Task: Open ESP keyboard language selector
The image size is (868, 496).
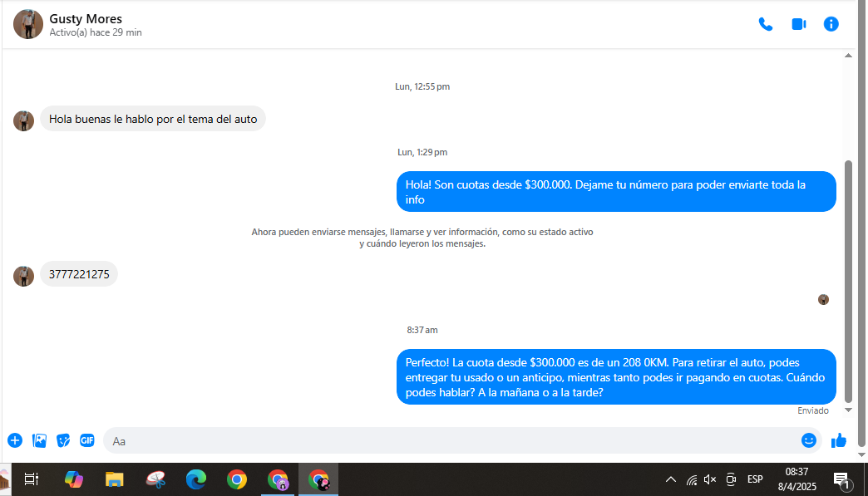Action: coord(755,479)
